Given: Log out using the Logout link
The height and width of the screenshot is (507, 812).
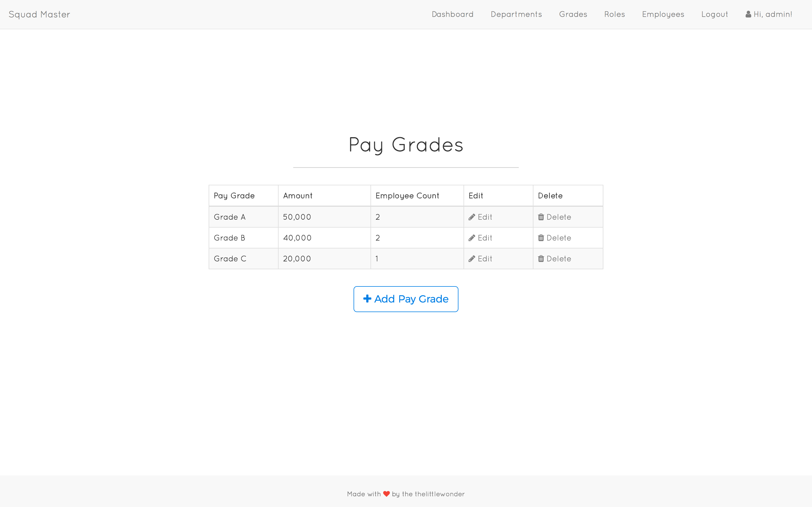Looking at the screenshot, I should tap(714, 14).
